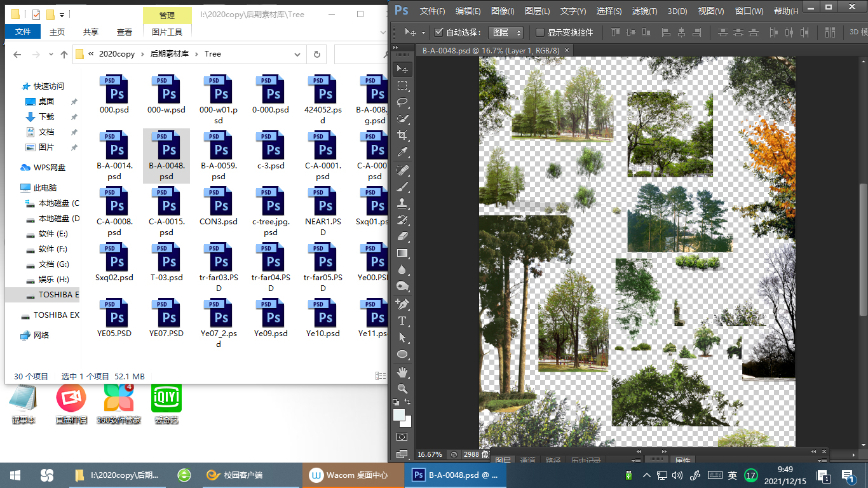Select the Blur tool
The width and height of the screenshot is (868, 488).
pos(402,269)
